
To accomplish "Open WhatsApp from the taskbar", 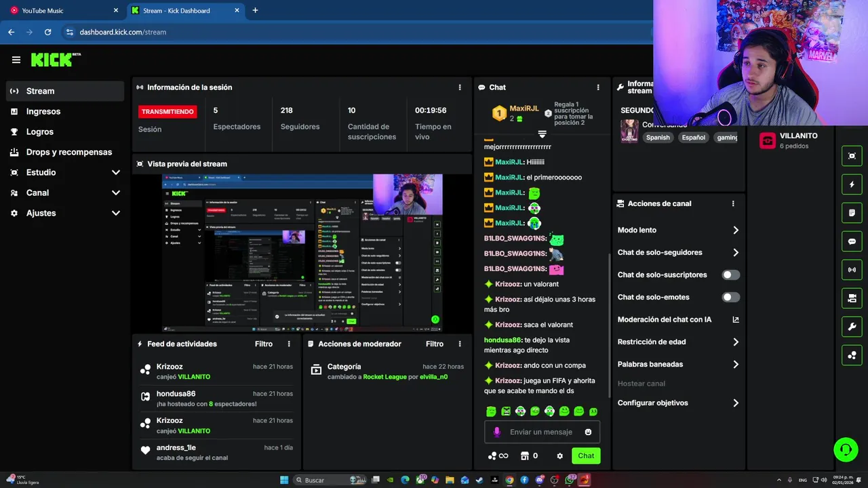I will click(x=570, y=480).
